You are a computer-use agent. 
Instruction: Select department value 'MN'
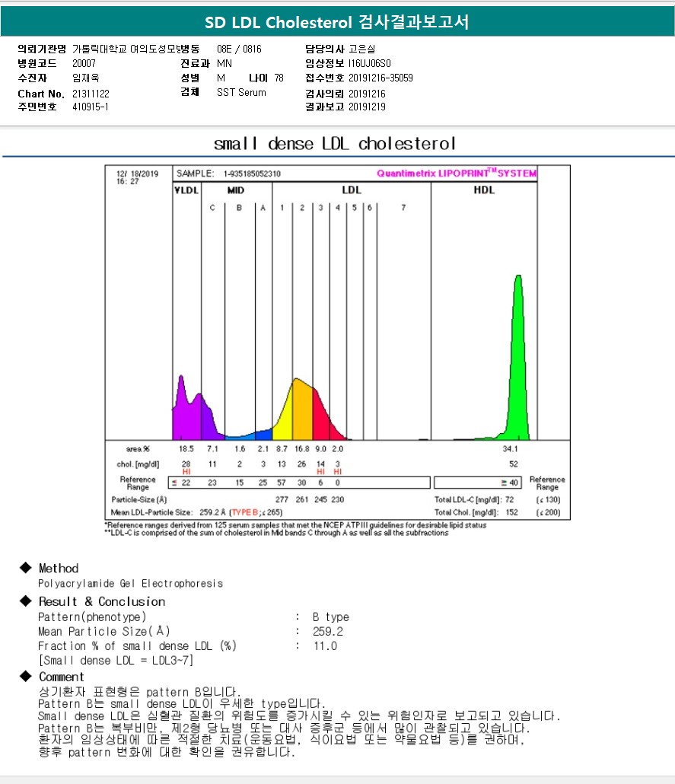pos(224,63)
